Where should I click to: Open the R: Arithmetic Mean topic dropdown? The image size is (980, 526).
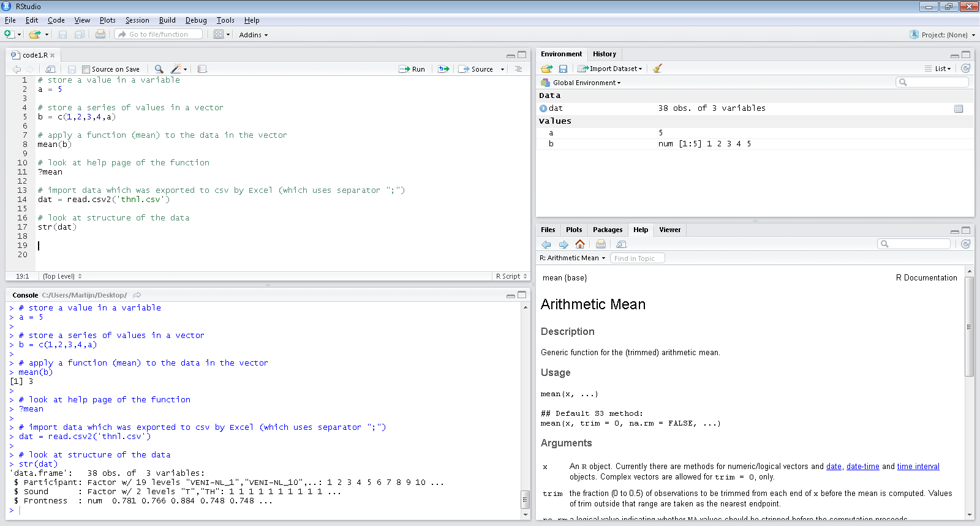[x=573, y=258]
